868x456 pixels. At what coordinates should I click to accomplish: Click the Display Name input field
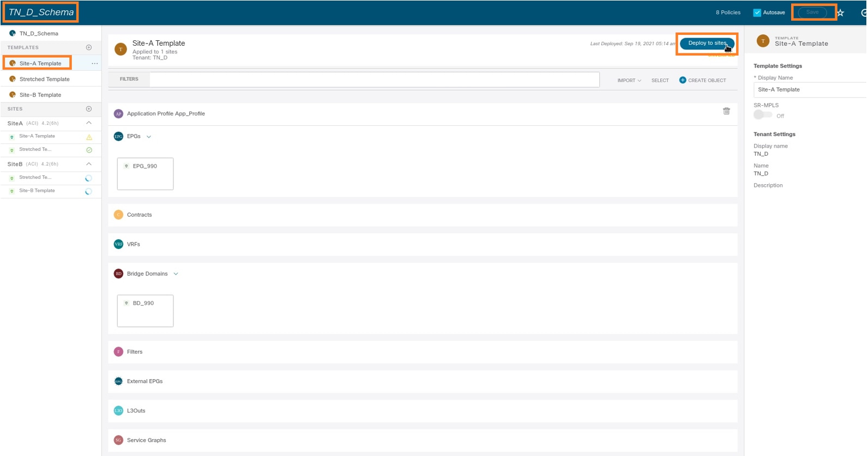coord(810,90)
